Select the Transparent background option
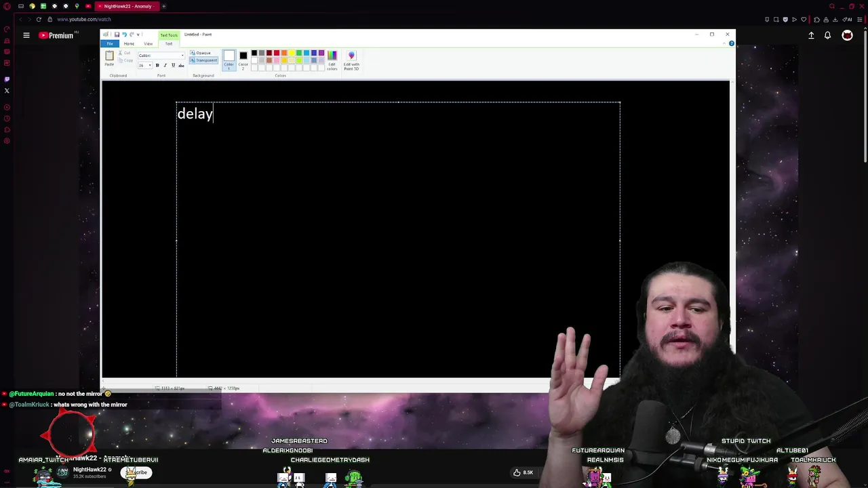The height and width of the screenshot is (488, 868). click(203, 60)
